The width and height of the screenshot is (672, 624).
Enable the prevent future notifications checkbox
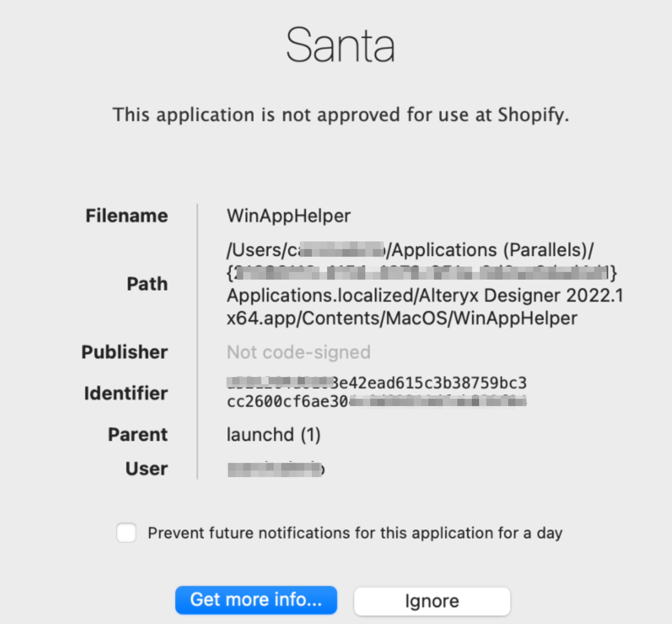coord(126,533)
